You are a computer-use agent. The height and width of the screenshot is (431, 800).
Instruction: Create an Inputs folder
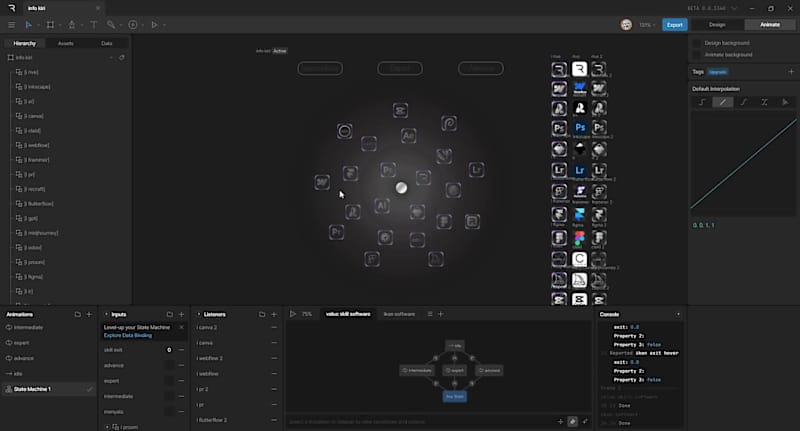coord(169,314)
